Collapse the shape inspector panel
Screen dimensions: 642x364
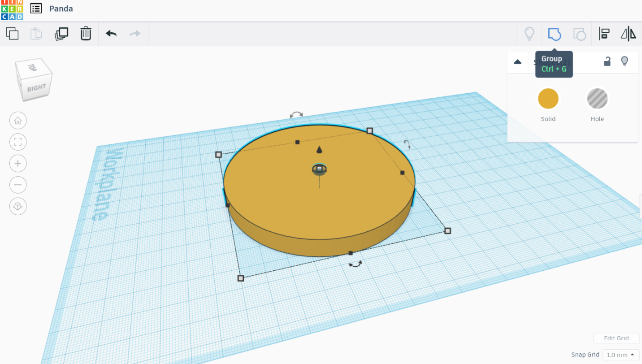(518, 62)
